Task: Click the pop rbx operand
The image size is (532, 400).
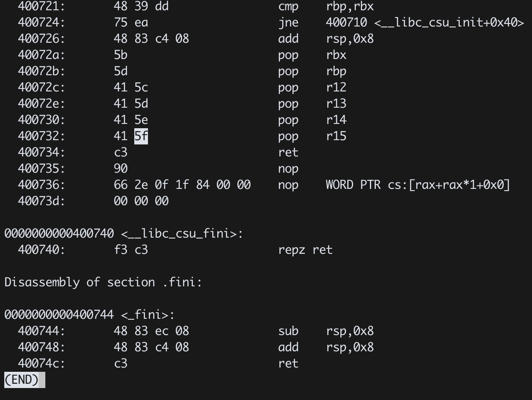Action: point(336,55)
